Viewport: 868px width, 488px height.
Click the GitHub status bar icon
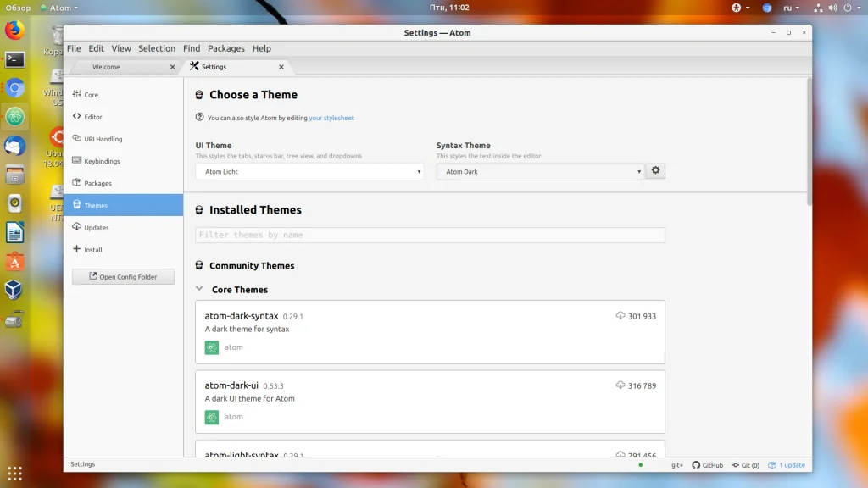(708, 465)
